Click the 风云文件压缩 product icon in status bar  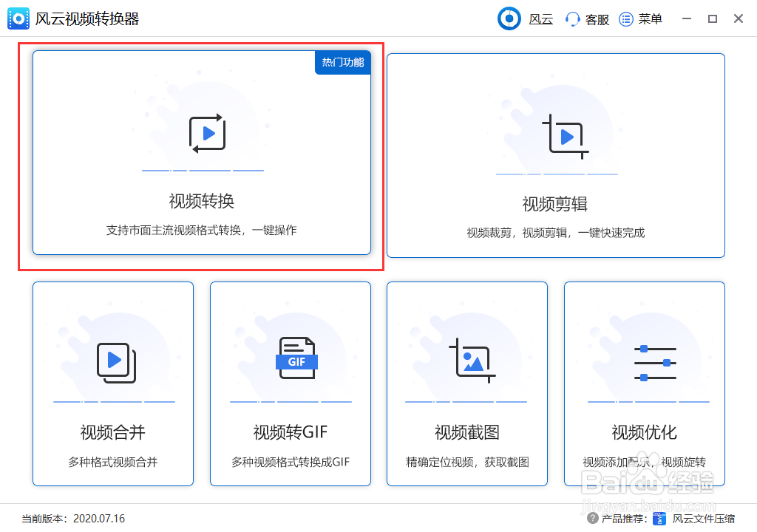[x=661, y=520]
